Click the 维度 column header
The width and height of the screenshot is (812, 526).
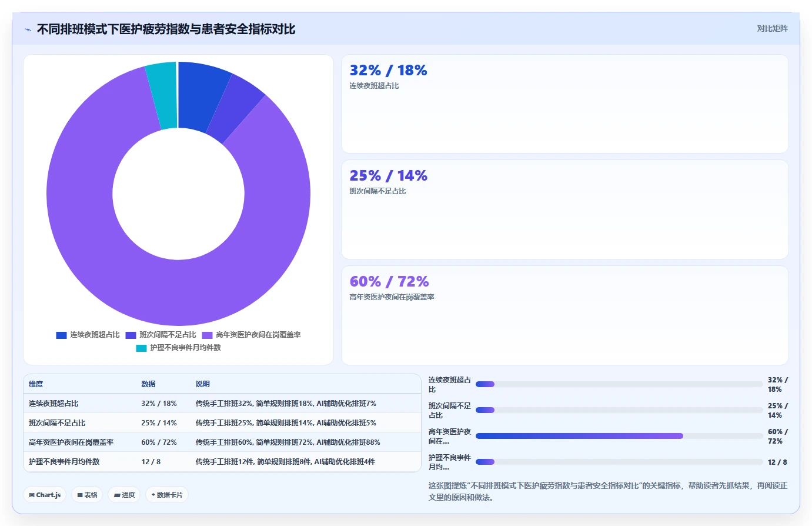click(36, 384)
